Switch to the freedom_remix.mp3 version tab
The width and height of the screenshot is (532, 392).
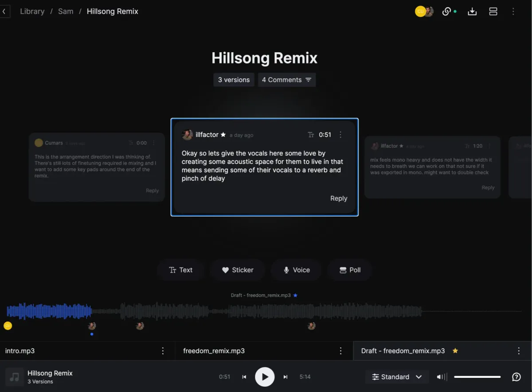(x=264, y=351)
